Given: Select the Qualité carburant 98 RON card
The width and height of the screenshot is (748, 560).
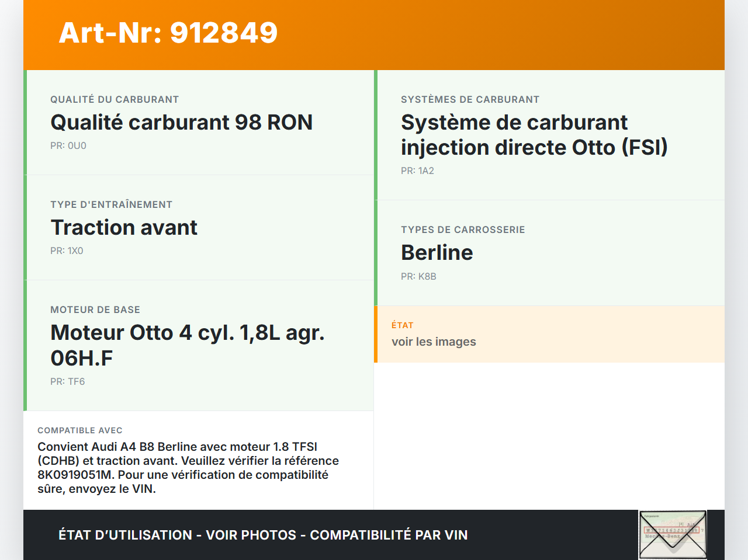Looking at the screenshot, I should [199, 123].
